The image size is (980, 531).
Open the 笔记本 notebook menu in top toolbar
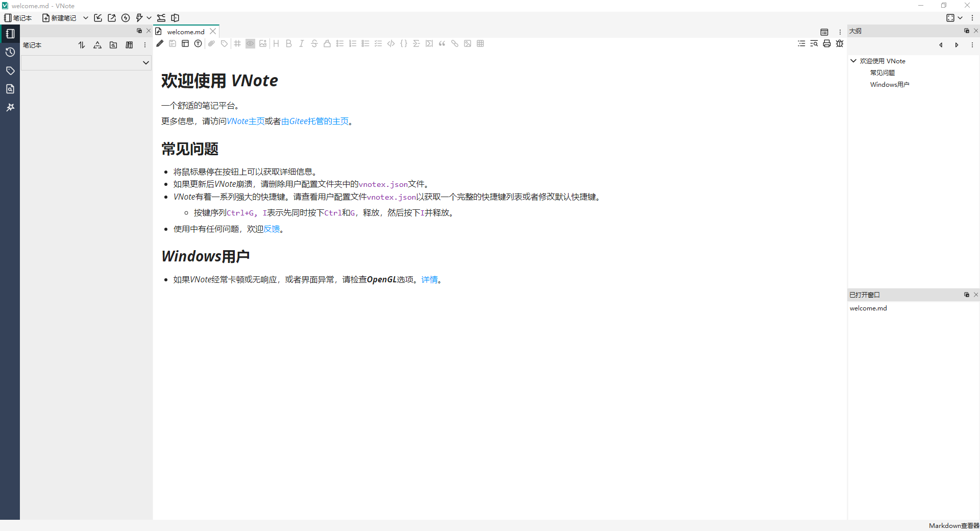coord(18,18)
